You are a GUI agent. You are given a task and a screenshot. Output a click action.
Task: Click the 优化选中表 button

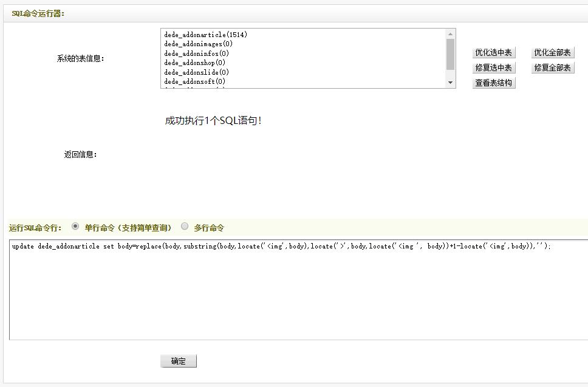[x=493, y=52]
